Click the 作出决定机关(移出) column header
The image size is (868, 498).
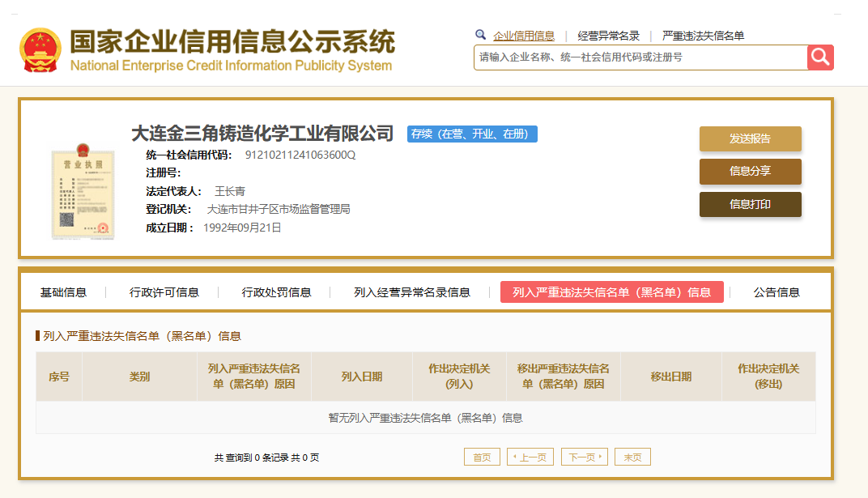click(769, 377)
